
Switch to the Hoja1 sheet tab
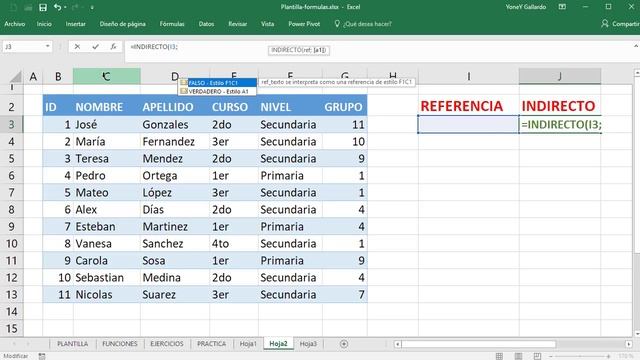(248, 344)
